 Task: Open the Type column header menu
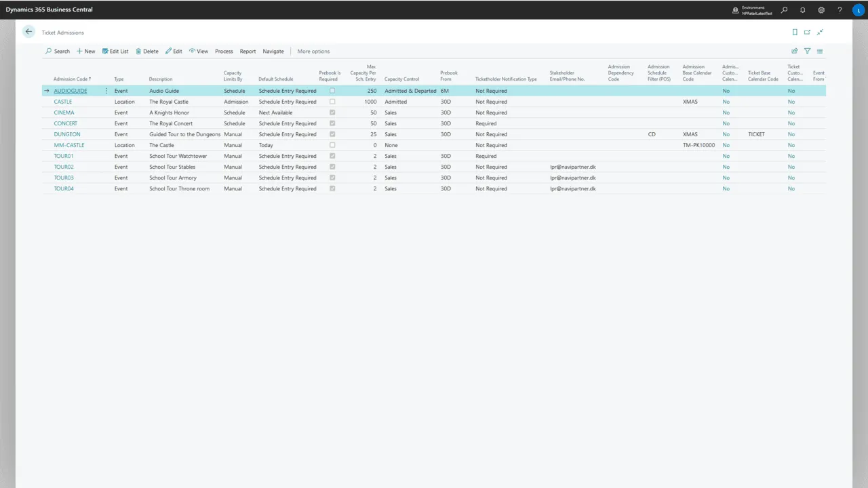tap(119, 79)
